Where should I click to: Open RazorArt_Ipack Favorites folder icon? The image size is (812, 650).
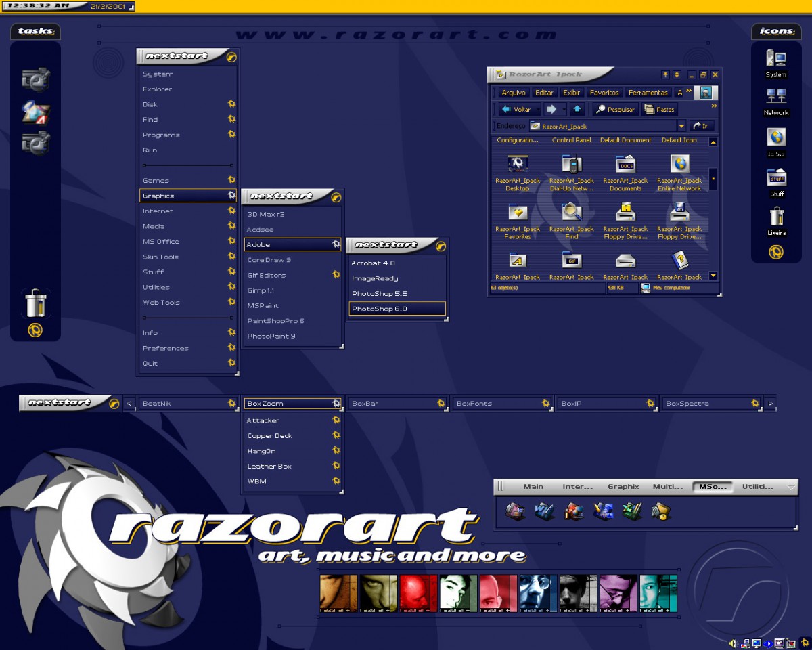tap(518, 213)
